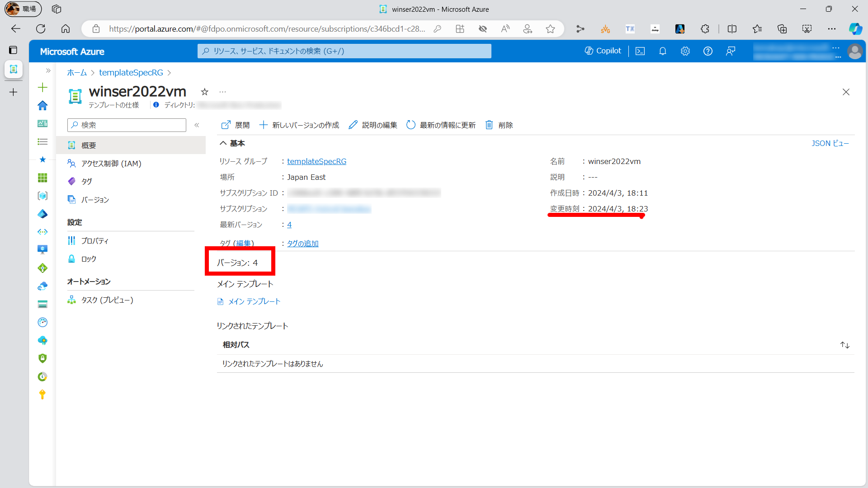The height and width of the screenshot is (488, 868).
Task: Open Virtual machines monitor icon in sidebar
Action: pyautogui.click(x=42, y=249)
